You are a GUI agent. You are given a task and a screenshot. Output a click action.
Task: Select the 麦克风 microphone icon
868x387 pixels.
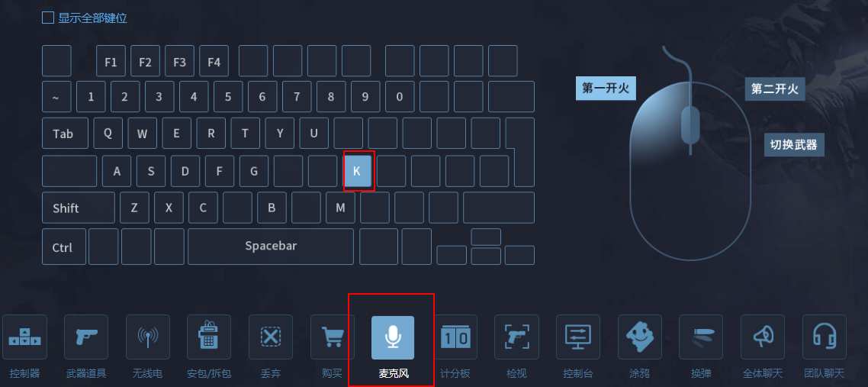point(393,337)
